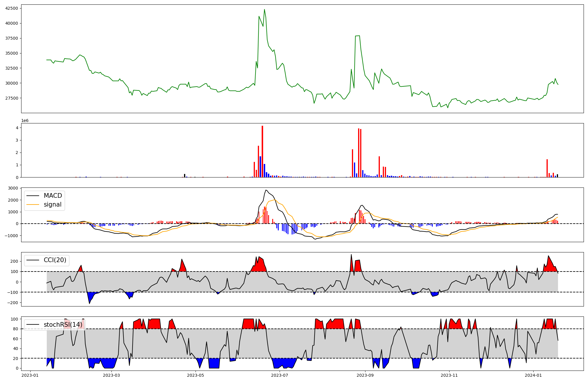
Task: Click the 2024-01 date tick label
Action: point(533,375)
